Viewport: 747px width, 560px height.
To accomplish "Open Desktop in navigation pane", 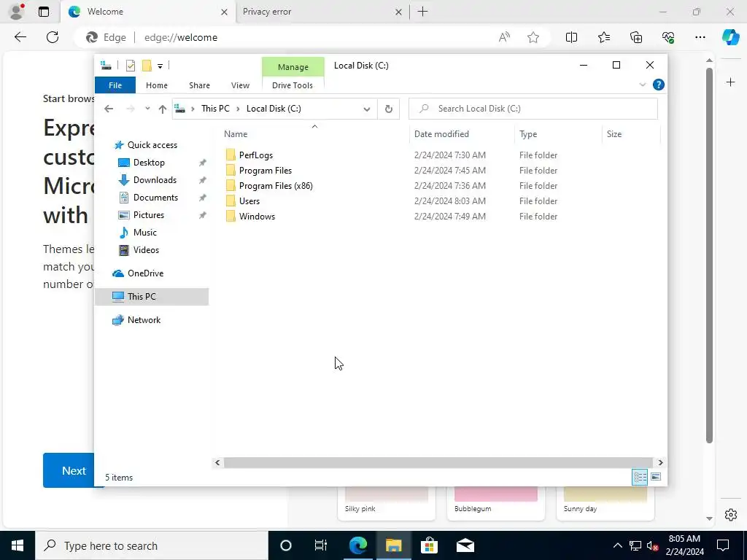I will click(149, 163).
